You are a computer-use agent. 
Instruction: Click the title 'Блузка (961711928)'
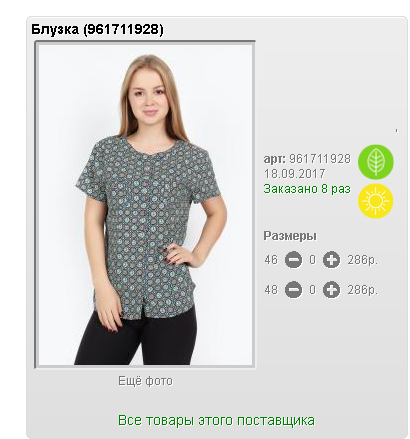pos(97,29)
